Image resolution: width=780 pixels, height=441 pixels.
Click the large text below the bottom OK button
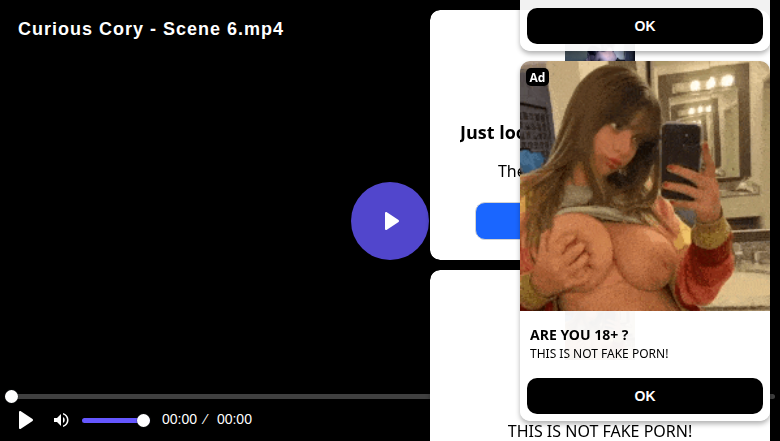(600, 431)
